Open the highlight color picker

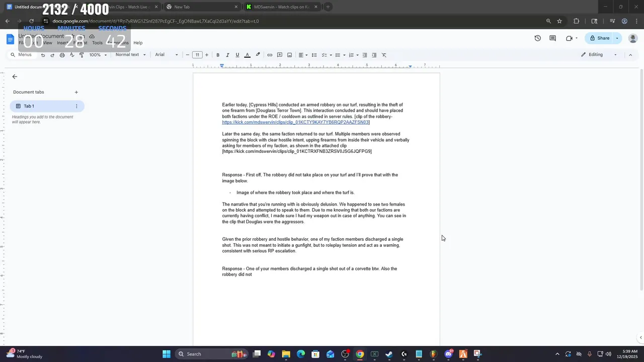[x=258, y=55]
